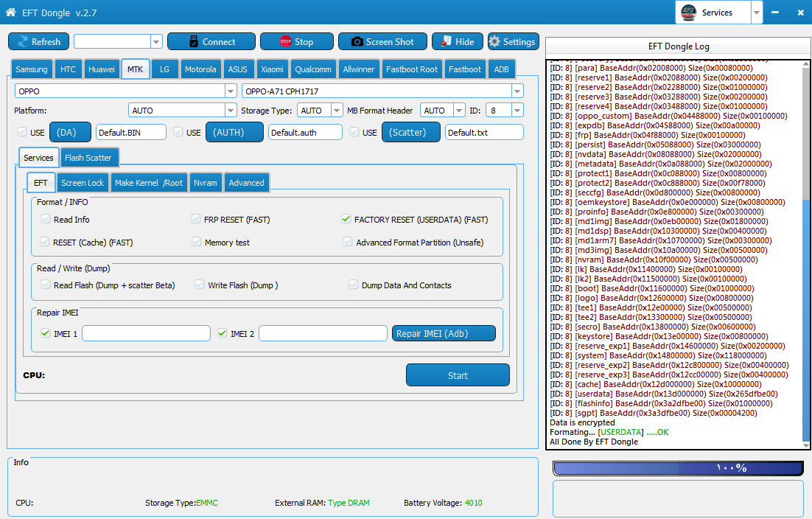Click the Hide button icon
This screenshot has width=812, height=519.
[x=446, y=41]
